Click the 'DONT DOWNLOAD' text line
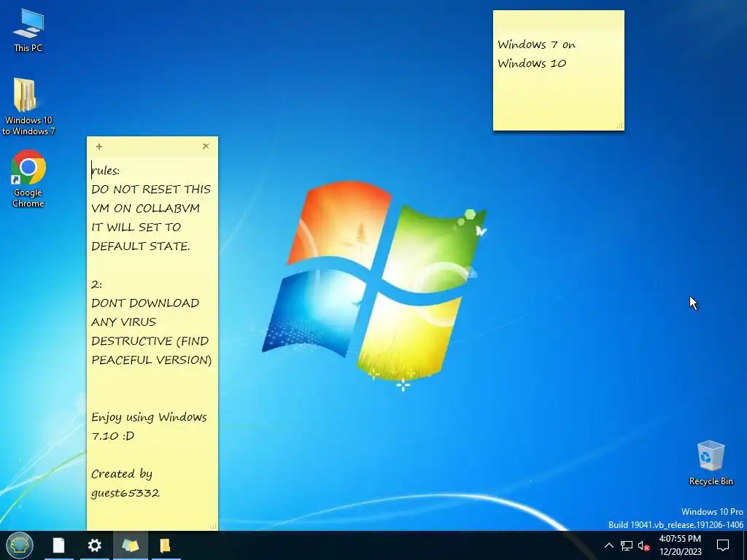The height and width of the screenshot is (560, 747). click(x=145, y=303)
